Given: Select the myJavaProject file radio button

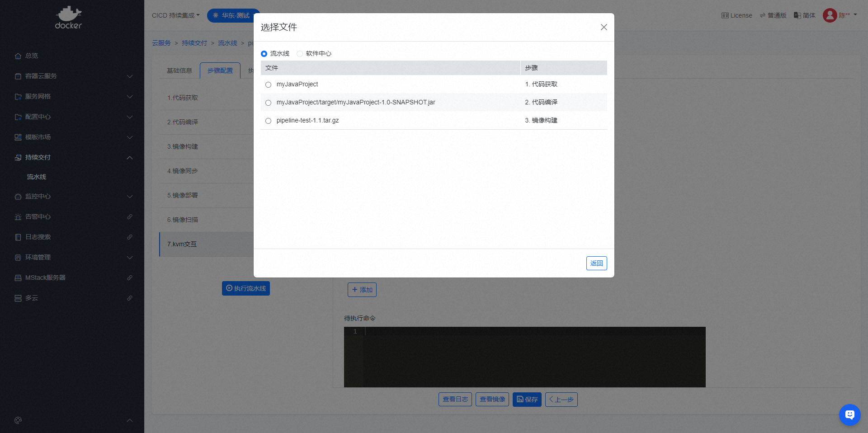Looking at the screenshot, I should click(269, 85).
